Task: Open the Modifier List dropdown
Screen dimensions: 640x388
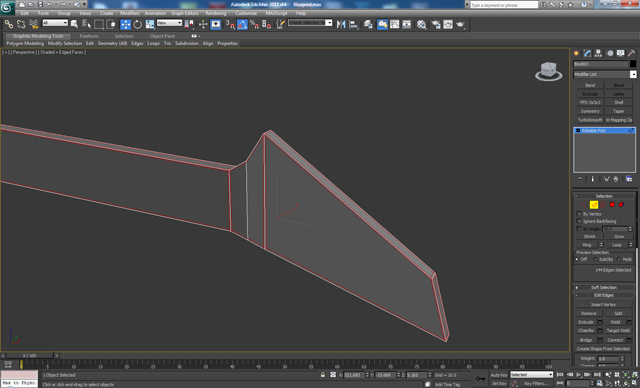Action: point(604,74)
